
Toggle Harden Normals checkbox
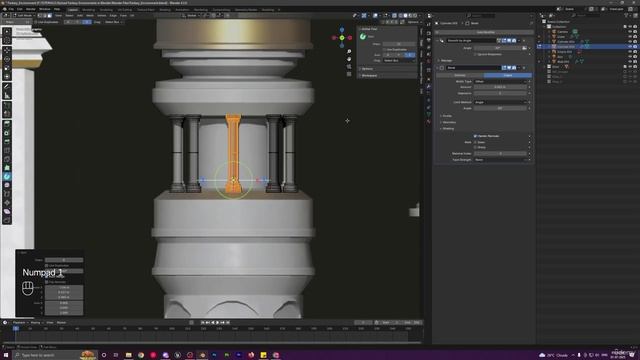[475, 136]
